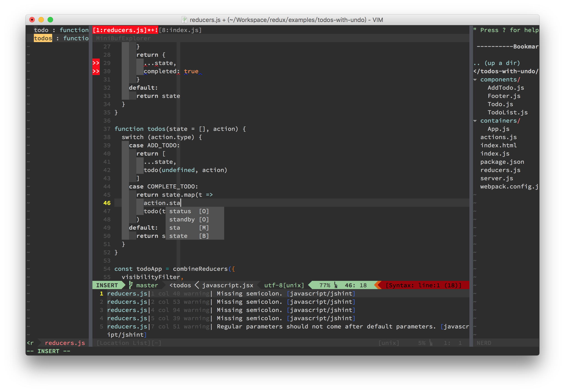
Task: Click the syntax error marker on line 29
Action: tap(96, 63)
